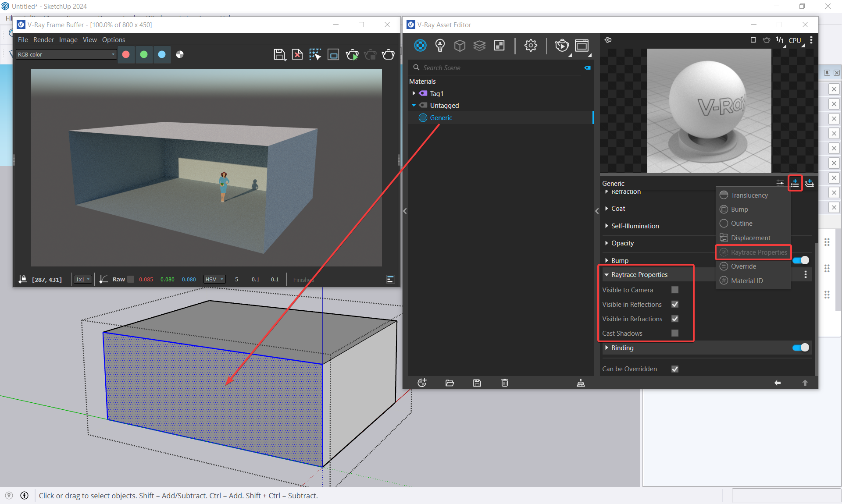The height and width of the screenshot is (504, 842).
Task: Toggle the red channel button
Action: pyautogui.click(x=126, y=54)
